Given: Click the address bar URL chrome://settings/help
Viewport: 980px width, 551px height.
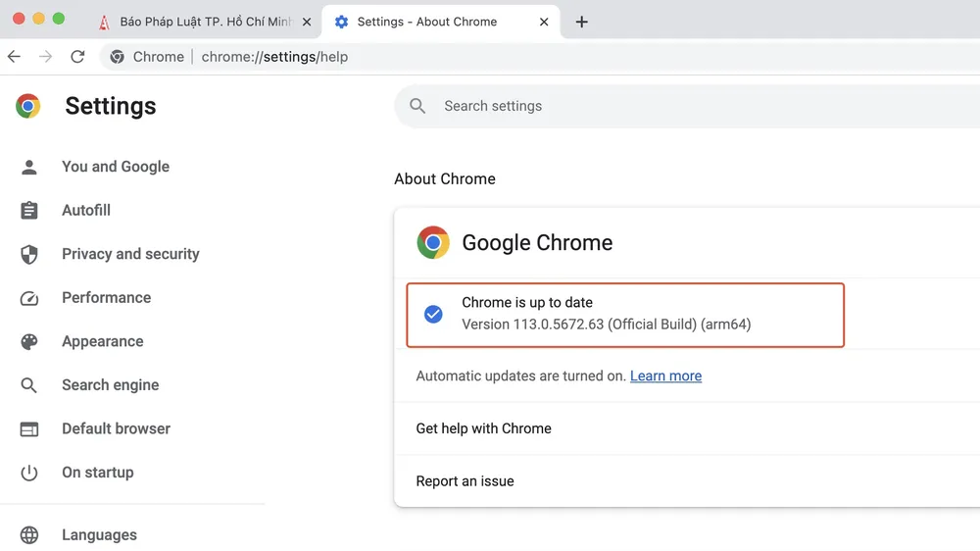Looking at the screenshot, I should pos(274,57).
